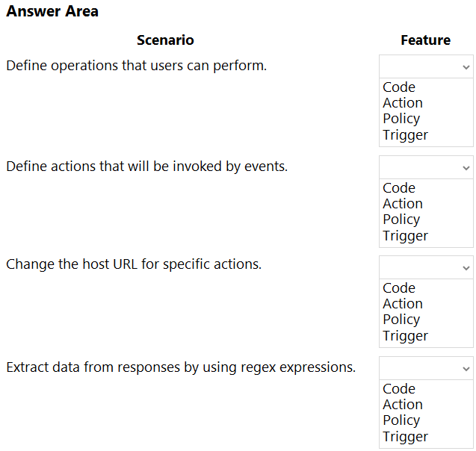Select Code for the host URL scenario
Screen dimensions: 476x451
tap(399, 287)
